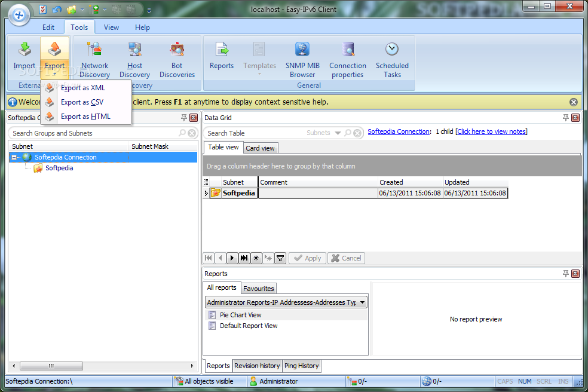Expand the Softpedia row in data grid
The image size is (588, 392).
coord(206,193)
